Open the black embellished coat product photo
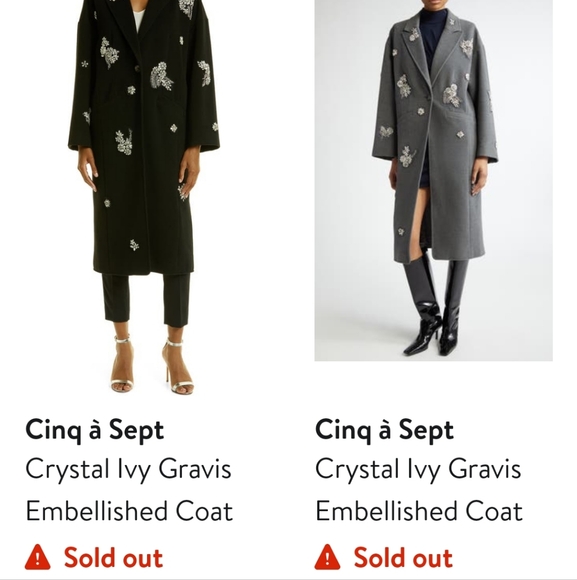The image size is (577, 580). click(x=144, y=196)
